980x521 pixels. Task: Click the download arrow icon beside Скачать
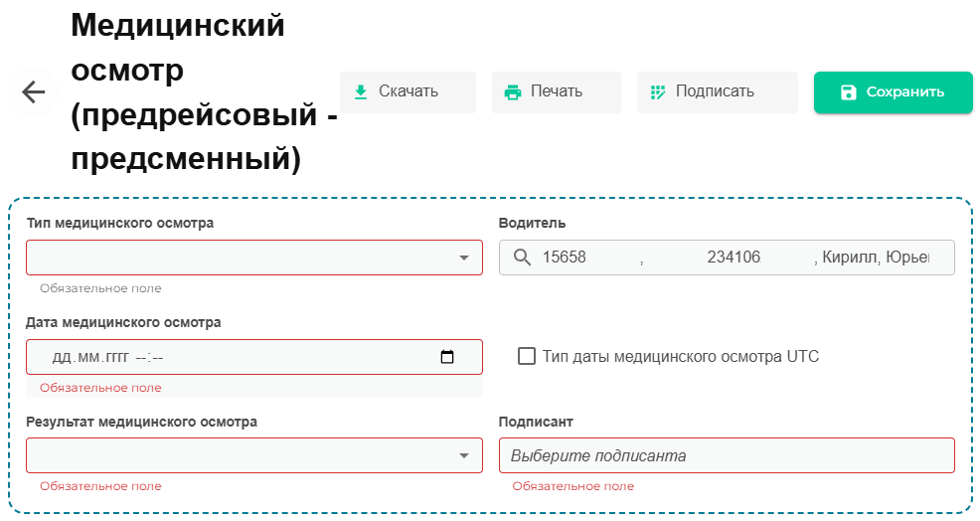pyautogui.click(x=361, y=91)
